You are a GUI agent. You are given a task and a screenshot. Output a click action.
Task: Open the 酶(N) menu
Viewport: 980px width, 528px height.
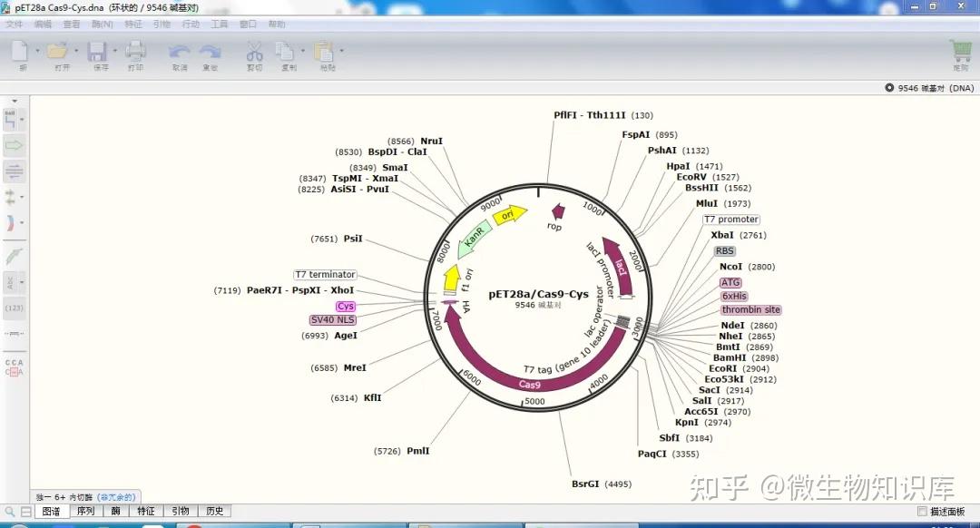coord(103,24)
